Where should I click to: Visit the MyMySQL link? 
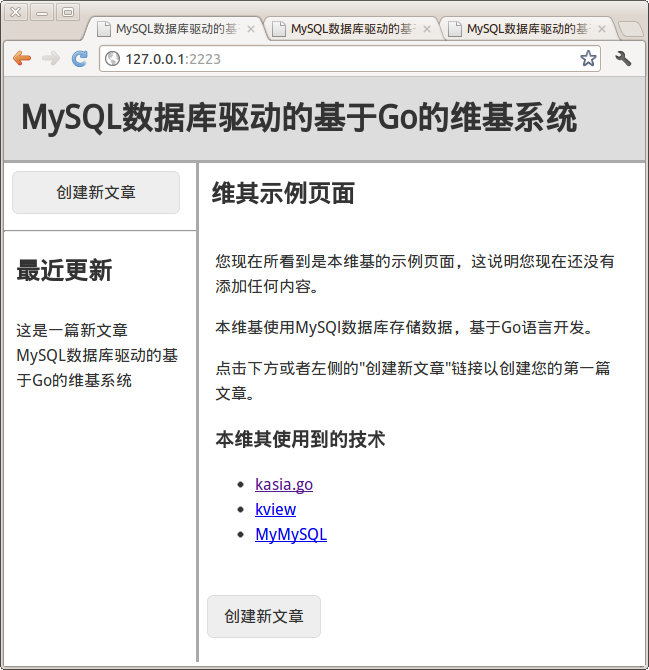tap(291, 534)
